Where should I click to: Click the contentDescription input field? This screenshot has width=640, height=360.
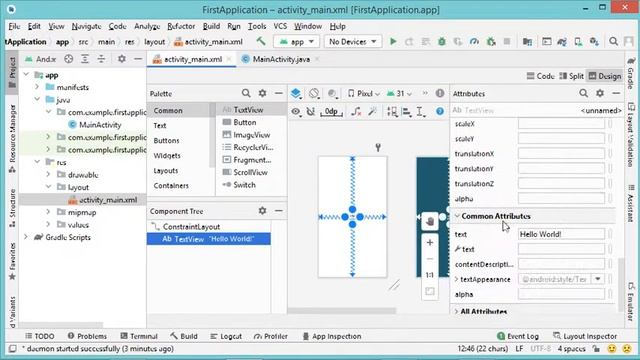[561, 264]
